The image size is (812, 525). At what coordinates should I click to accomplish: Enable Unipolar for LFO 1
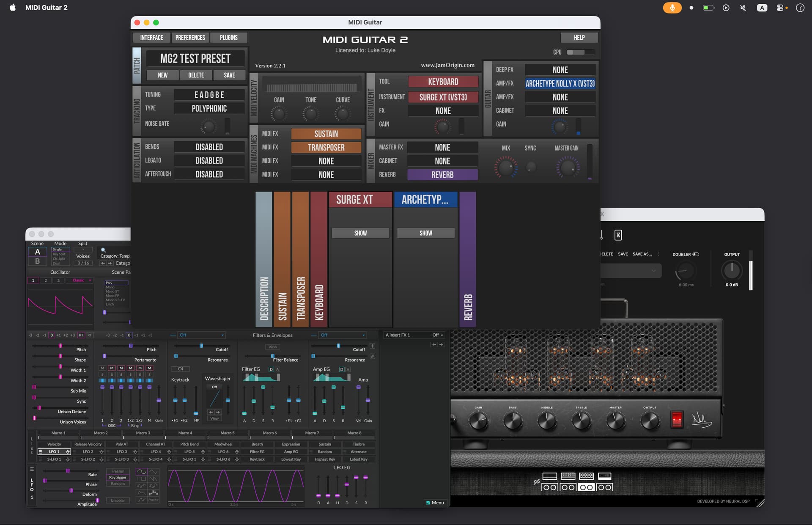[x=118, y=500]
